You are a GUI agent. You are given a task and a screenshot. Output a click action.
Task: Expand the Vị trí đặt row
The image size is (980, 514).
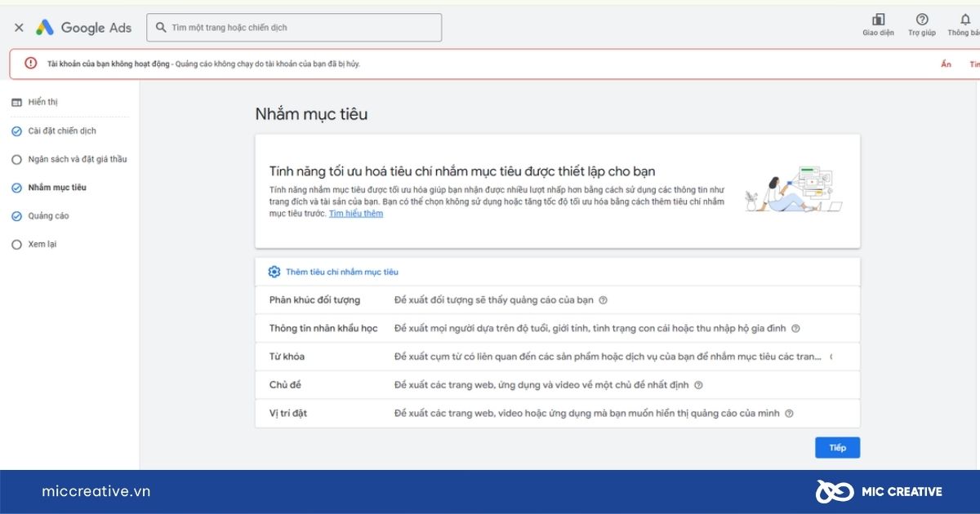tap(557, 414)
